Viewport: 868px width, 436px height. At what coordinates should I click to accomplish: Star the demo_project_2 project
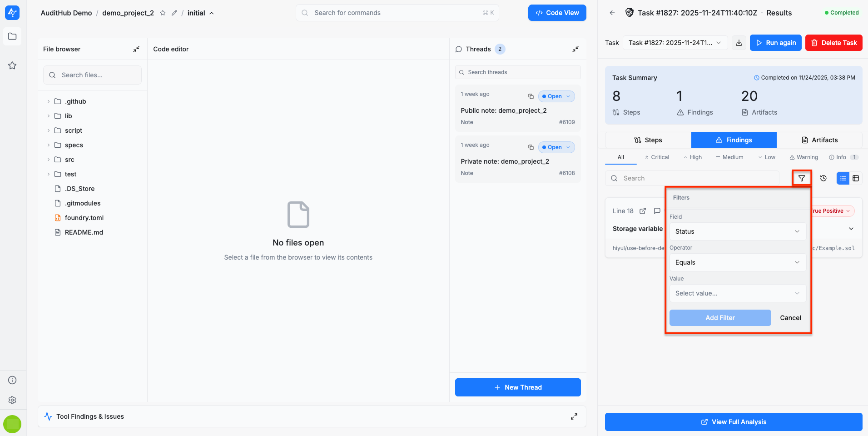[163, 13]
